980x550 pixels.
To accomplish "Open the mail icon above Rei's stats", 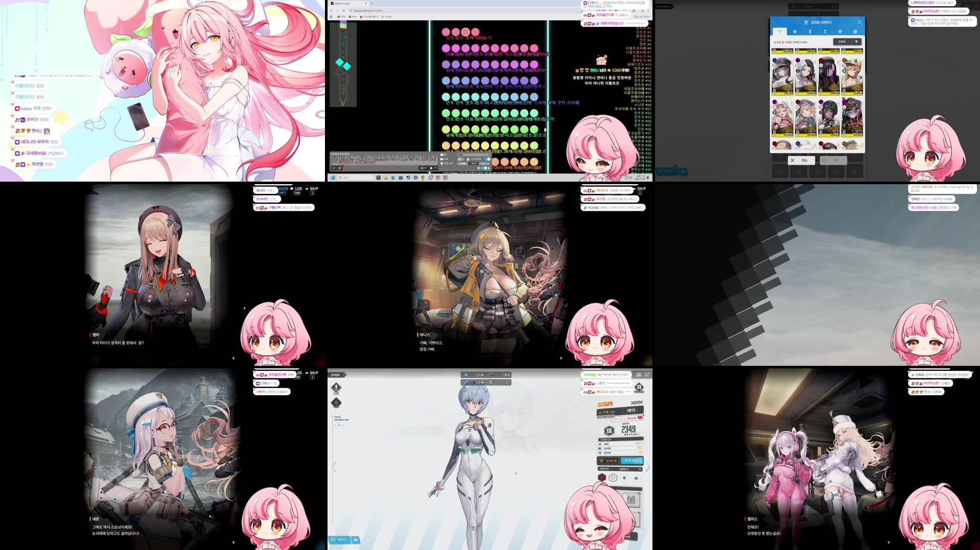I will [639, 375].
